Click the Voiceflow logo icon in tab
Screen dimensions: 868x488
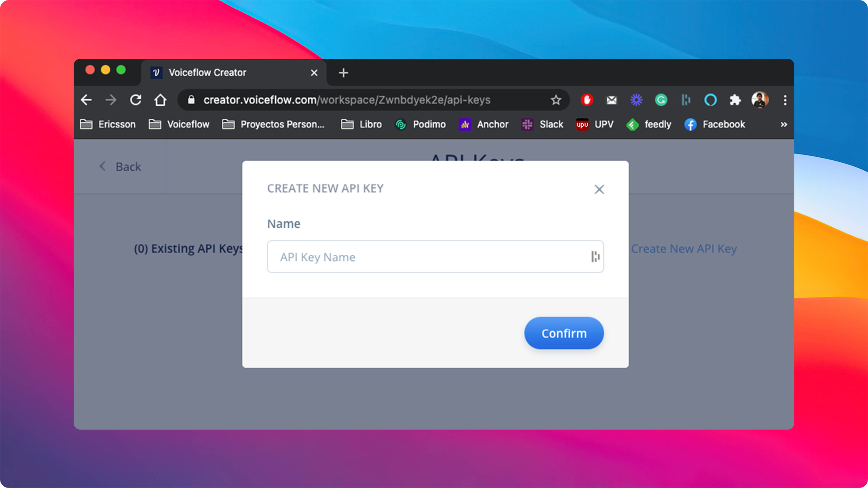click(157, 72)
